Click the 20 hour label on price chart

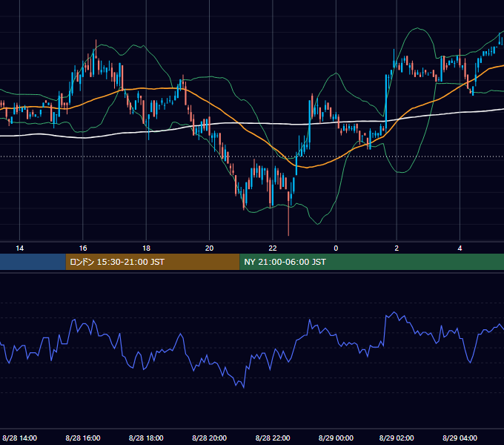click(x=209, y=248)
